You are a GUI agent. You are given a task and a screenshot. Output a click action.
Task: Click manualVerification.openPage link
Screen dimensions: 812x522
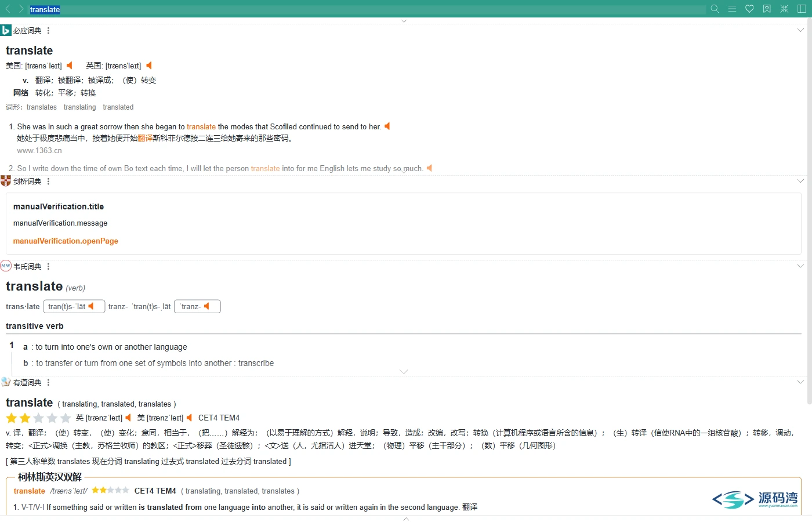66,241
